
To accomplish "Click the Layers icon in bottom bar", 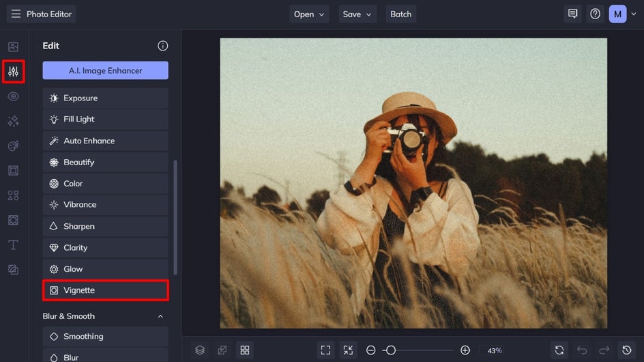I will coord(200,350).
